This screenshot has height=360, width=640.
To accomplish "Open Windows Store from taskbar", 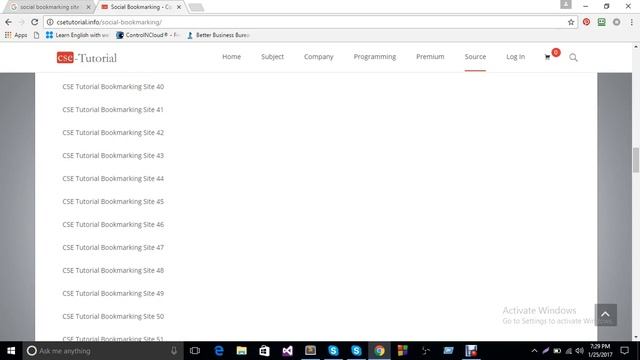I will (264, 351).
